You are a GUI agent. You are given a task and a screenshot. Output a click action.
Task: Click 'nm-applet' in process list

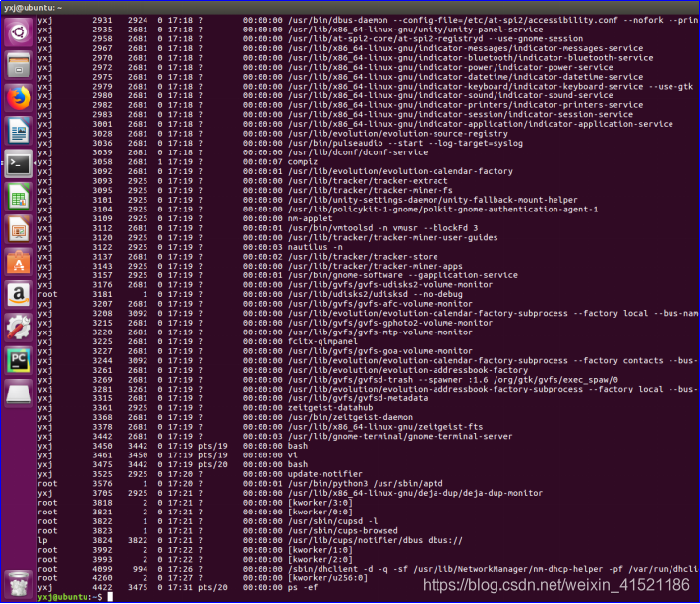[x=310, y=219]
